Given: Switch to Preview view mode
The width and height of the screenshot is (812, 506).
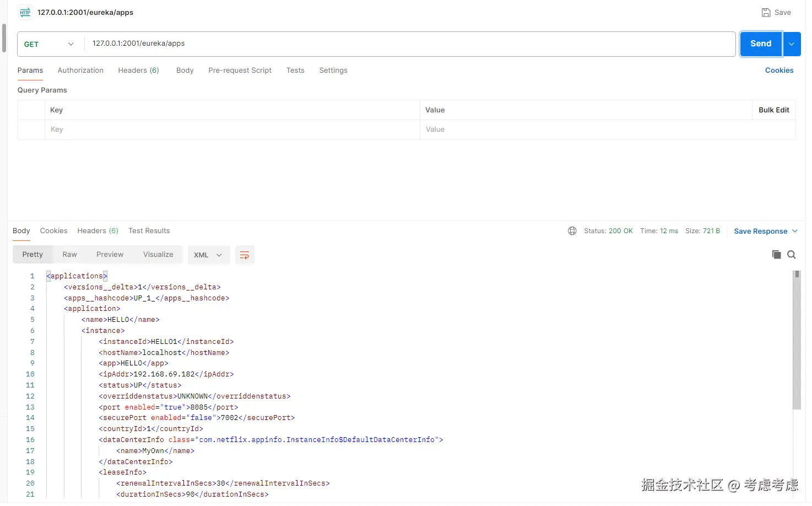Looking at the screenshot, I should click(110, 255).
